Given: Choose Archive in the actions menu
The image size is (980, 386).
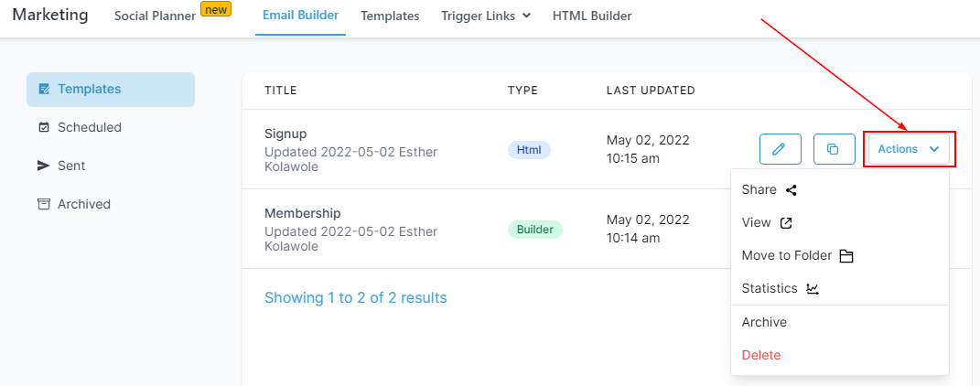Looking at the screenshot, I should (764, 322).
